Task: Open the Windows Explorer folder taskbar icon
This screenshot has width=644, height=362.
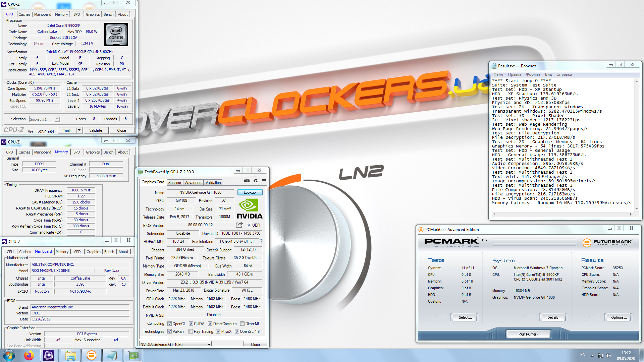Action: coord(70,355)
